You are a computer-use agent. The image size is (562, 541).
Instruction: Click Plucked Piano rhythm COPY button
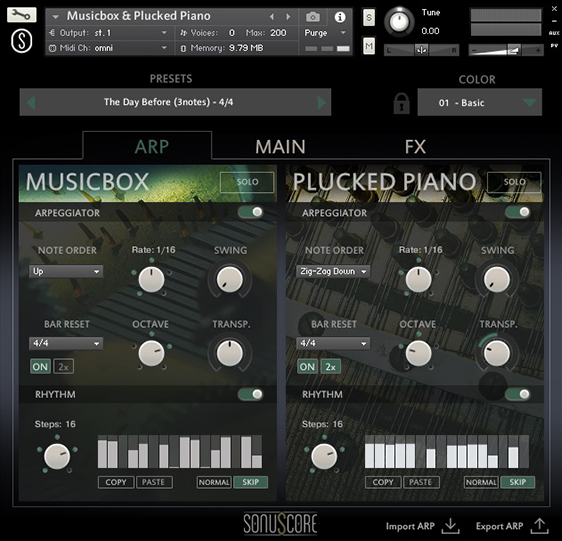tap(383, 482)
